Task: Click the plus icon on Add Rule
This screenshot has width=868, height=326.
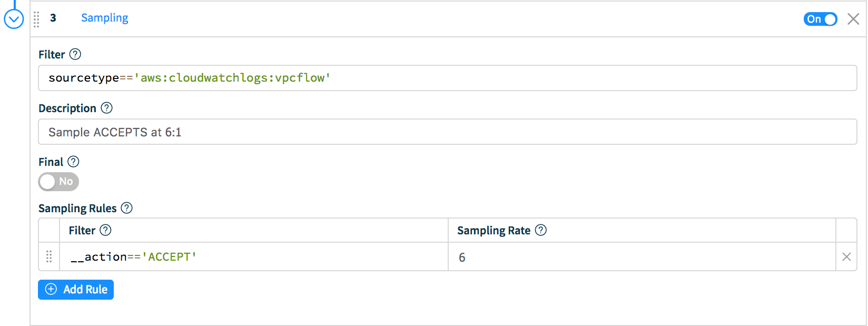Action: (51, 289)
